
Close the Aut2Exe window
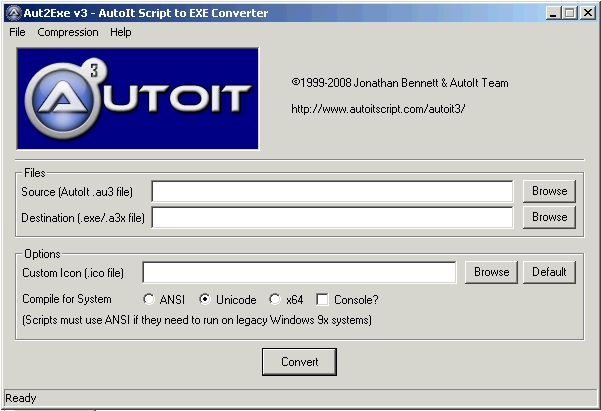pyautogui.click(x=586, y=13)
